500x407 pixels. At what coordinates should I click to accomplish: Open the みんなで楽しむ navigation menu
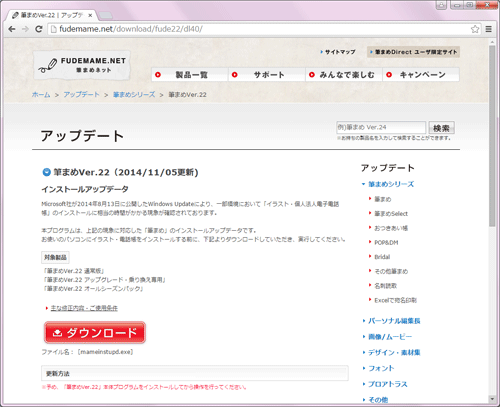click(344, 75)
